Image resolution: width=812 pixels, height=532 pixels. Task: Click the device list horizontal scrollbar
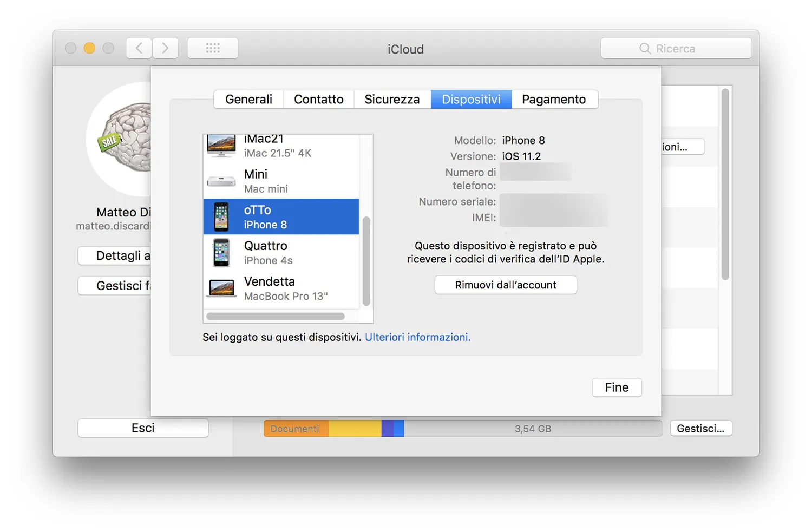coord(276,317)
